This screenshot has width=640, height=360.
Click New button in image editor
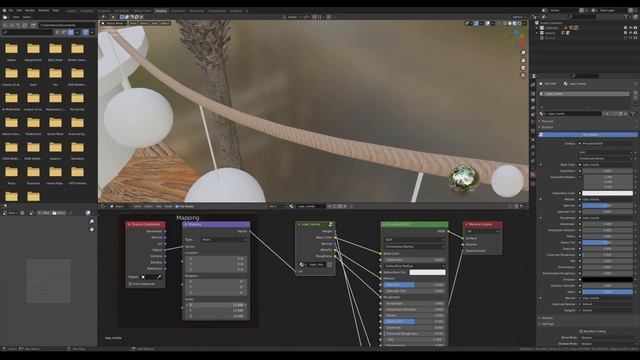[x=45, y=213]
